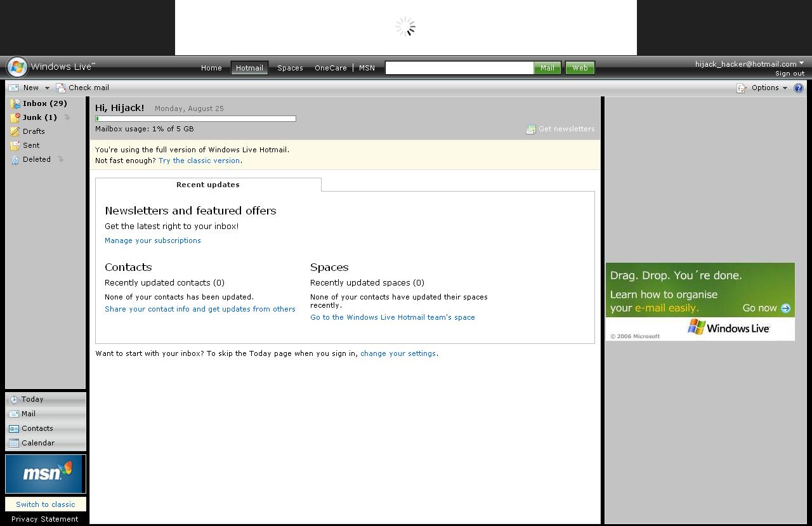Switch to the Calendar view label
Viewport: 812px width, 526px height.
point(38,443)
